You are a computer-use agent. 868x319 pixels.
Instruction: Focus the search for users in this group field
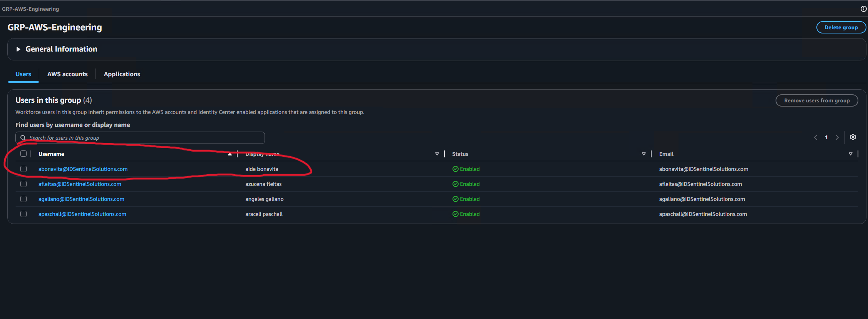pos(140,138)
